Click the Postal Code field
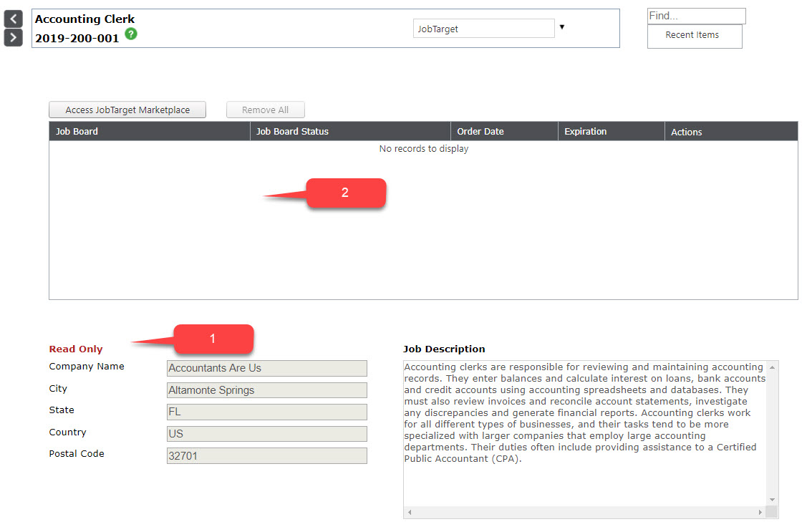Image resolution: width=807 pixels, height=532 pixels. (266, 455)
